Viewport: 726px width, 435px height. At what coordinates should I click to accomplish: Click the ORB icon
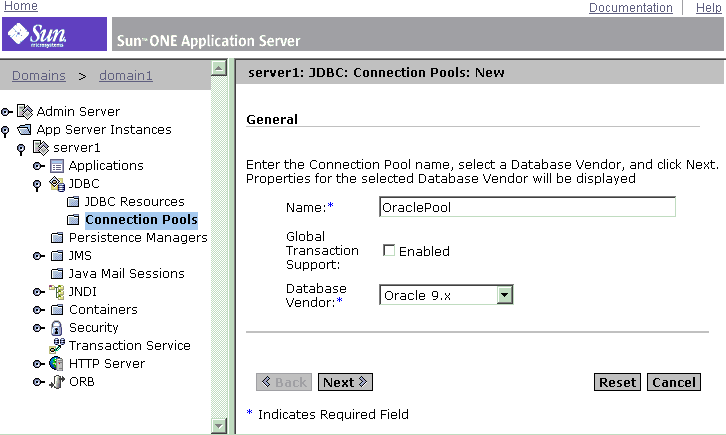tap(56, 382)
